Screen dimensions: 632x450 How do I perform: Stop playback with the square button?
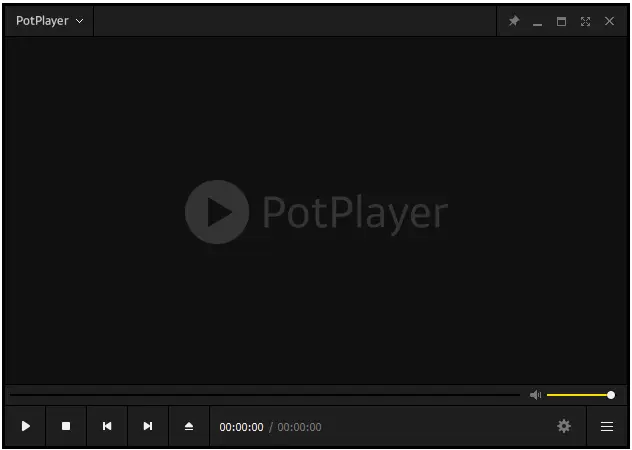point(66,426)
